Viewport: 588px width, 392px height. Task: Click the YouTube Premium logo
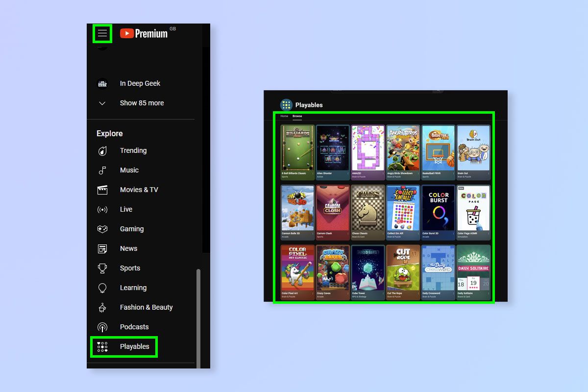coord(145,33)
